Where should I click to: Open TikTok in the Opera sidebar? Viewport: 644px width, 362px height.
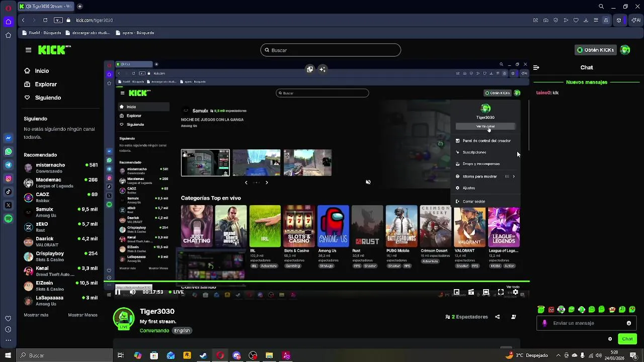(x=8, y=192)
